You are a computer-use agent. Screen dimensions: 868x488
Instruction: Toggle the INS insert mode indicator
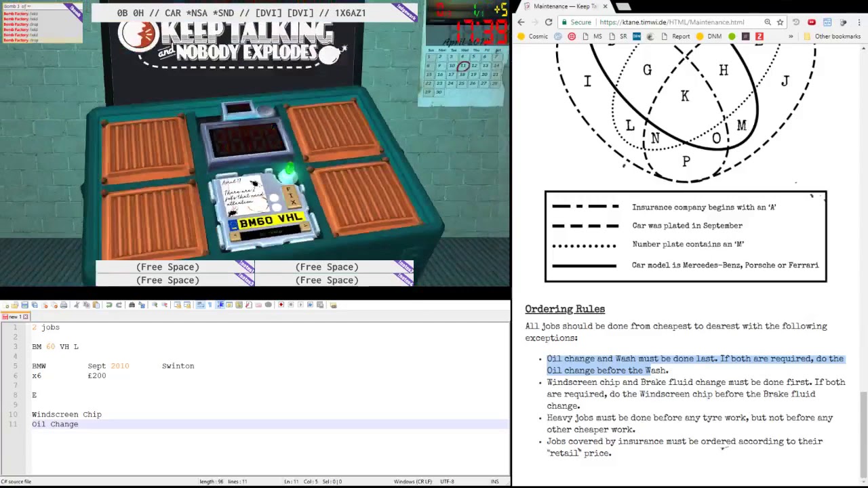tap(495, 481)
